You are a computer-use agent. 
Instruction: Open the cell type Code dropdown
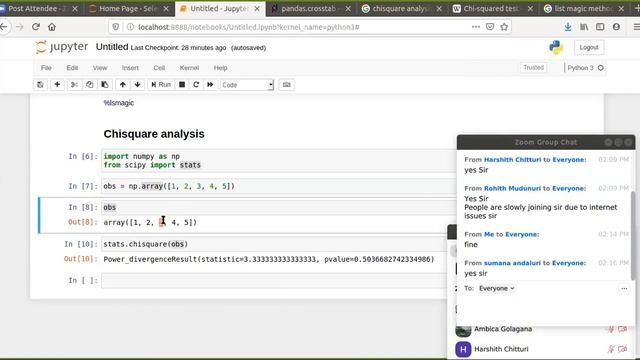[247, 85]
